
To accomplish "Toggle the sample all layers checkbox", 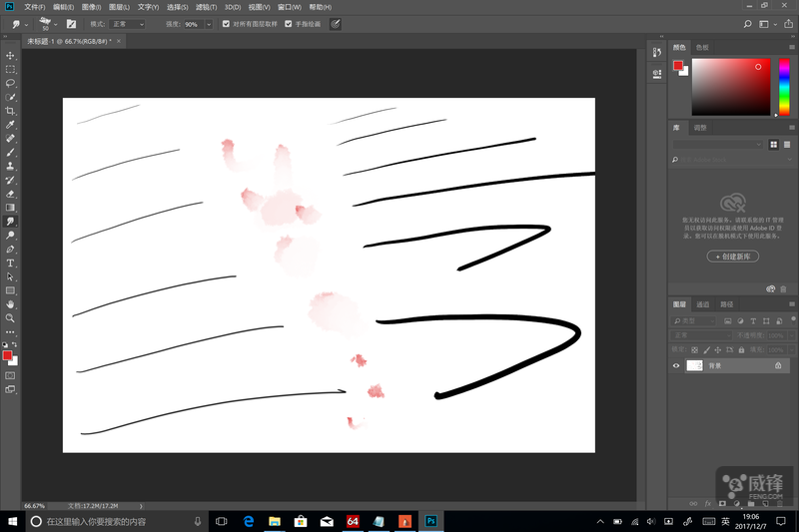I will [226, 24].
